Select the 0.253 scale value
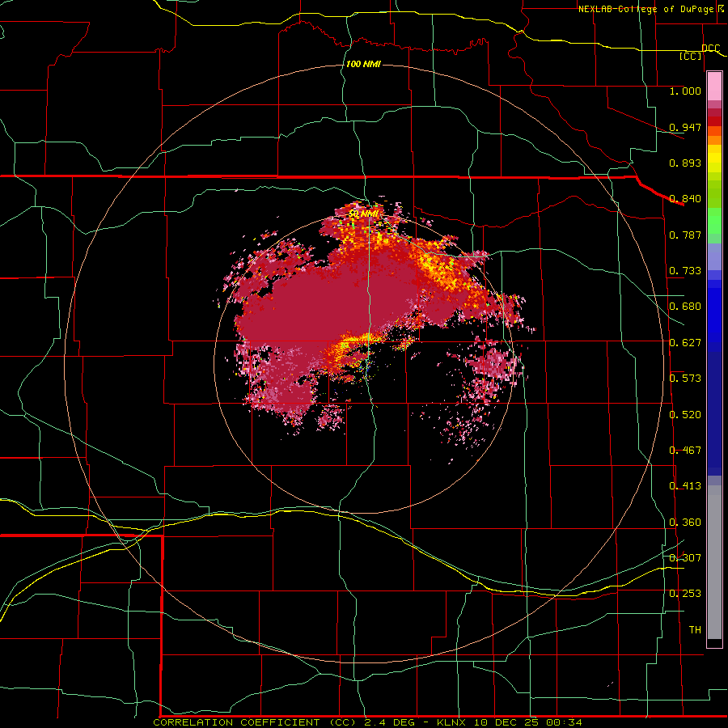Image resolution: width=728 pixels, height=728 pixels. [x=685, y=594]
